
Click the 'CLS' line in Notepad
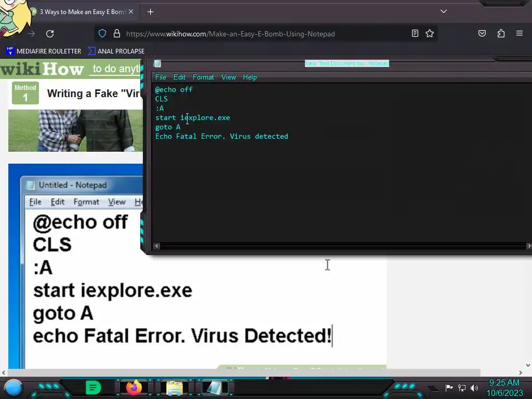click(x=162, y=99)
